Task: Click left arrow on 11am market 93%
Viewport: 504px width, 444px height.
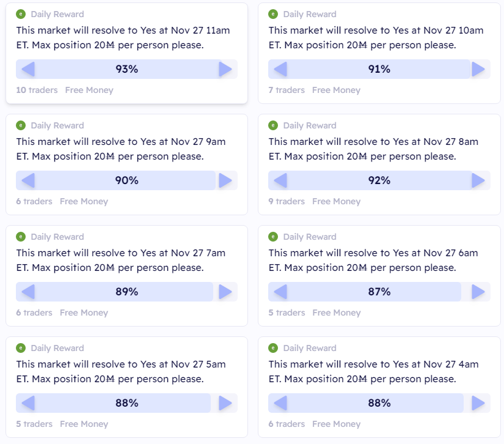Action: tap(28, 69)
